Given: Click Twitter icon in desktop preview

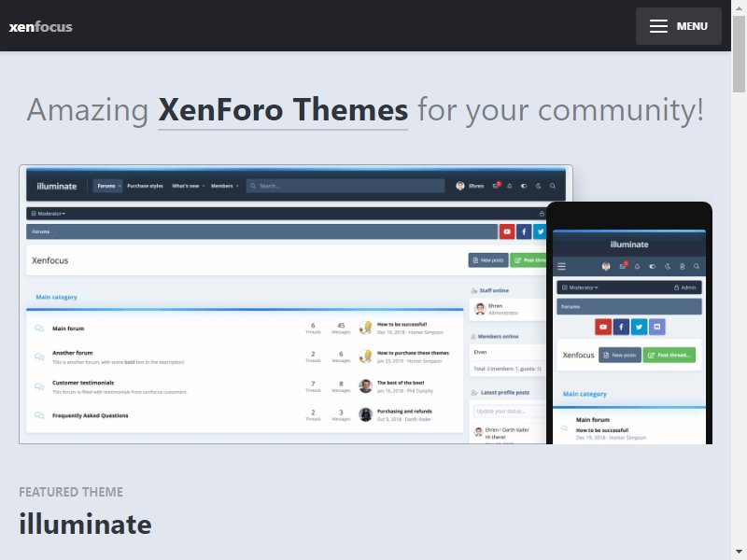Looking at the screenshot, I should click(x=540, y=231).
